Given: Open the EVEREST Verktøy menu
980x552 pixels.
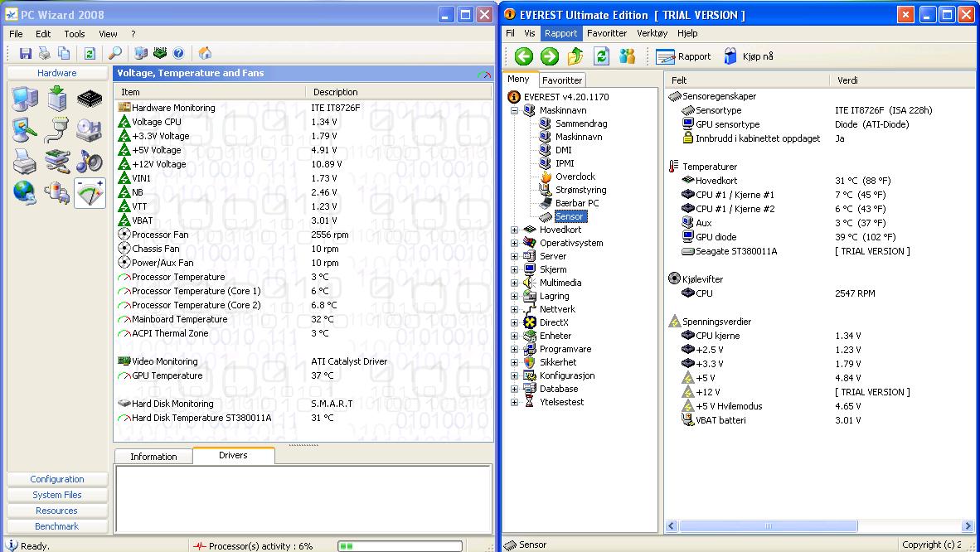Looking at the screenshot, I should click(x=652, y=33).
